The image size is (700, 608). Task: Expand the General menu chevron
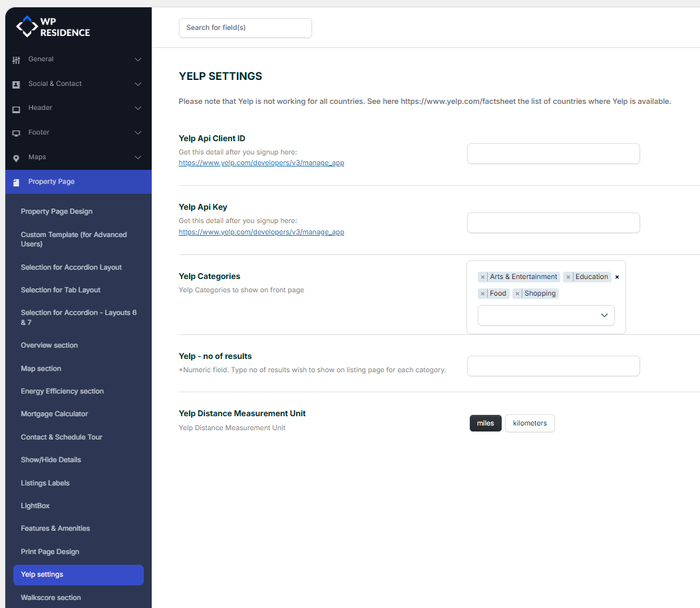click(x=138, y=59)
